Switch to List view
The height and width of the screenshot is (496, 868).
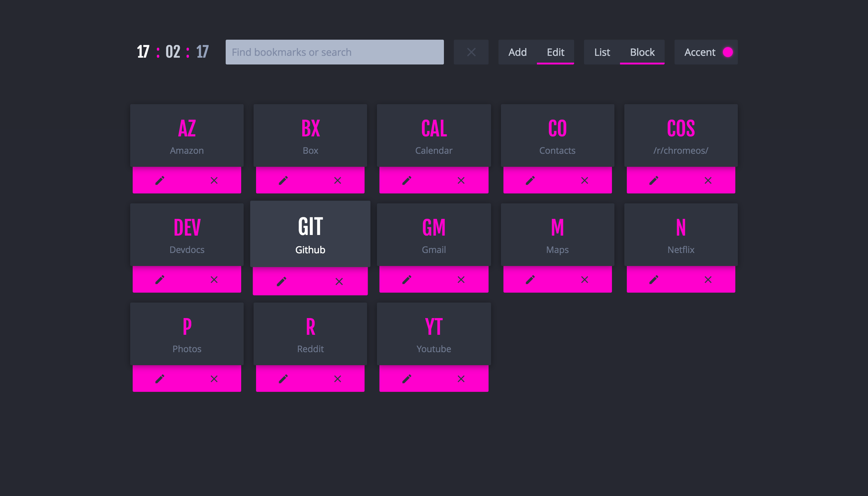click(602, 52)
